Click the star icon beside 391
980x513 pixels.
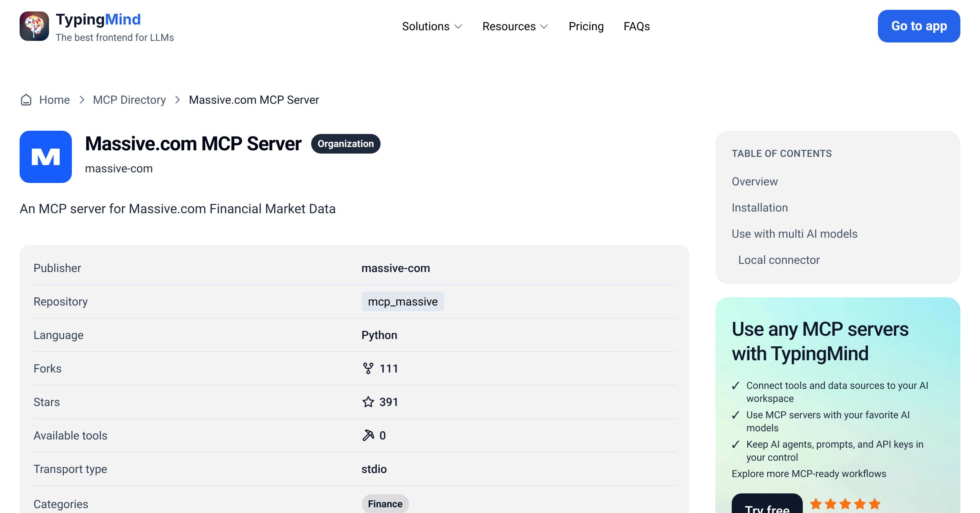(x=368, y=402)
